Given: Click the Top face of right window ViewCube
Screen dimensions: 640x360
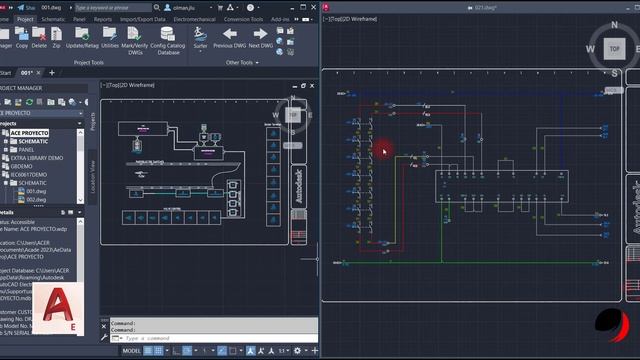Looking at the screenshot, I should pos(614,49).
